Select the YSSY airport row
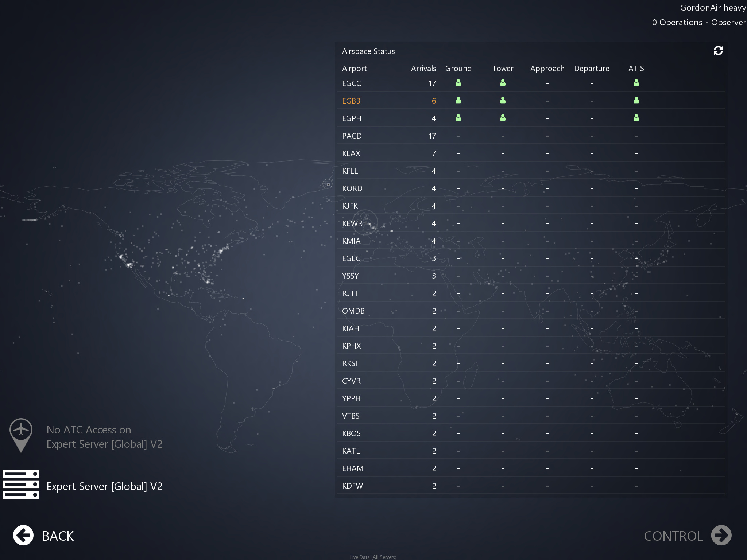Screen dimensions: 747x560 [351, 276]
